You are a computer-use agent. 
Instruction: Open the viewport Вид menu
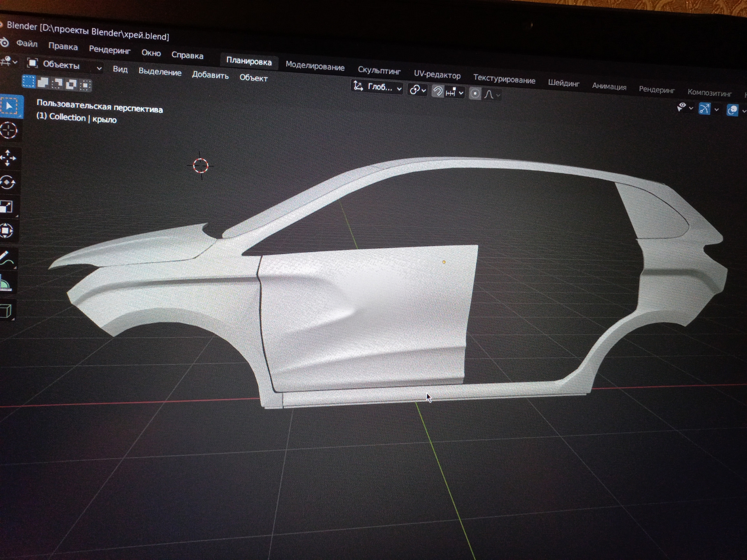(120, 69)
